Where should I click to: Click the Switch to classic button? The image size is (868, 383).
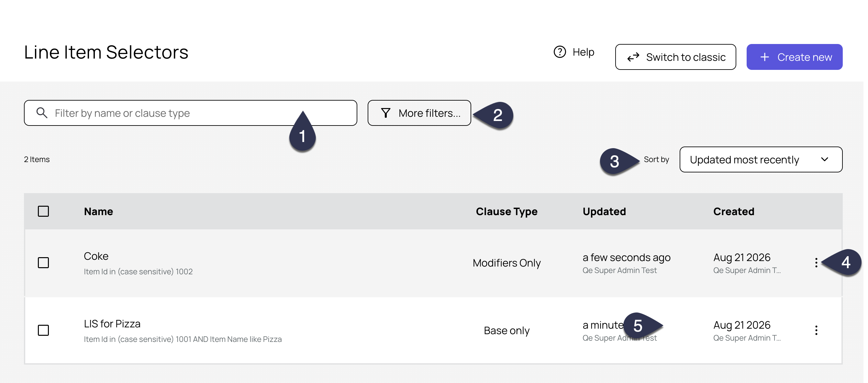click(x=675, y=57)
